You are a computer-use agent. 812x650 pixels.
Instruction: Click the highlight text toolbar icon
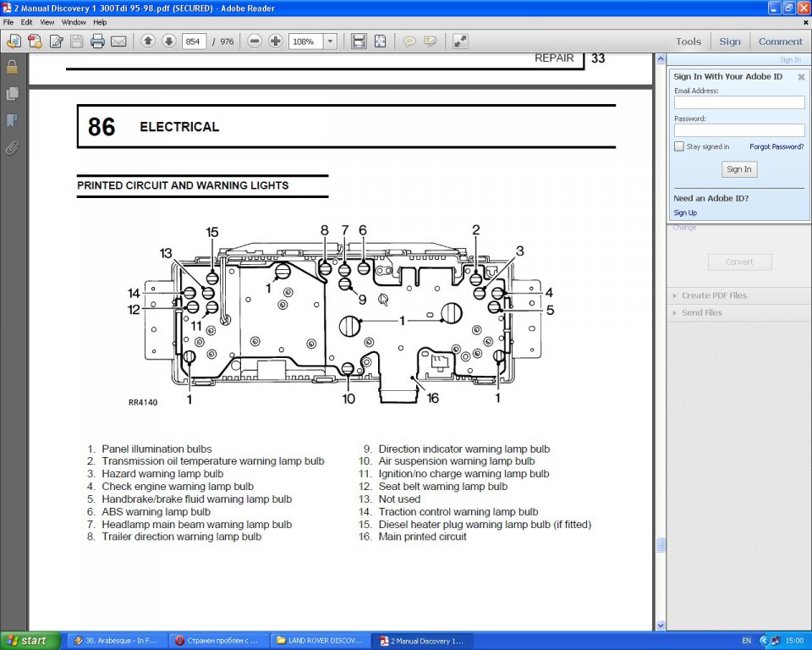(431, 41)
